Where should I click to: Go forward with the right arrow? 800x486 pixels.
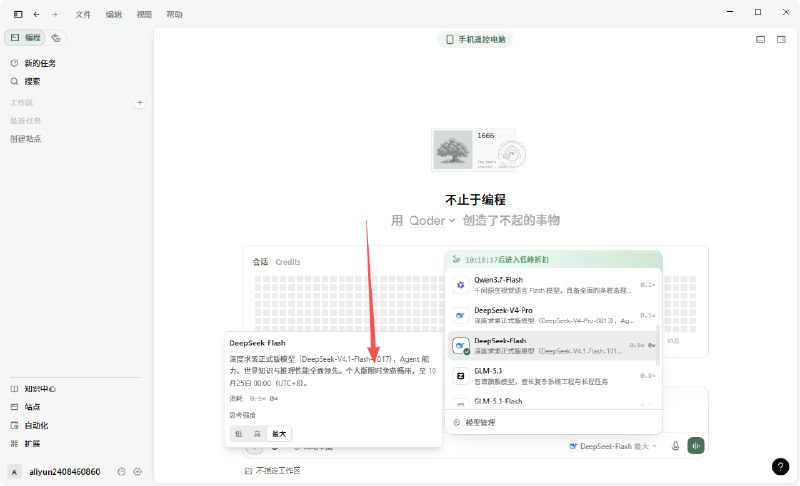pyautogui.click(x=55, y=14)
